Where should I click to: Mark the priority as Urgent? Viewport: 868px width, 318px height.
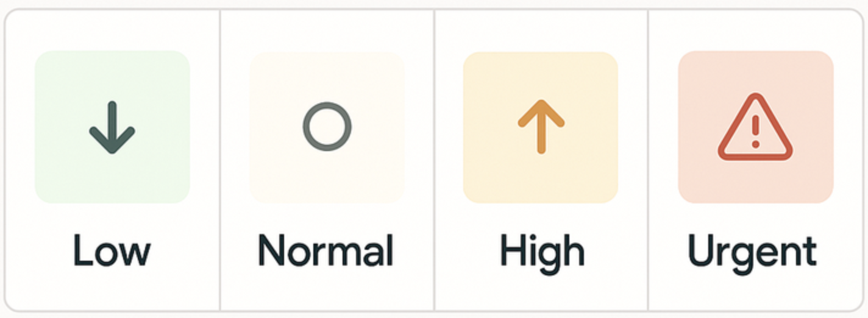pyautogui.click(x=756, y=160)
